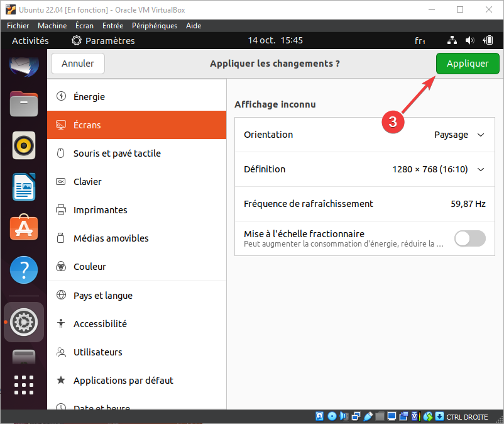Screen dimensions: 504x424
Task: Click the CTRL DROITE host key label
Action: tap(467, 417)
